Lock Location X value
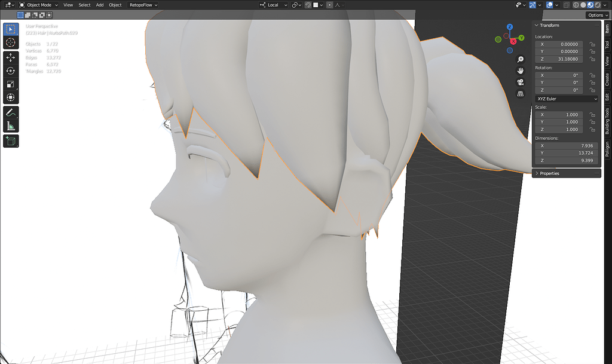 [592, 44]
